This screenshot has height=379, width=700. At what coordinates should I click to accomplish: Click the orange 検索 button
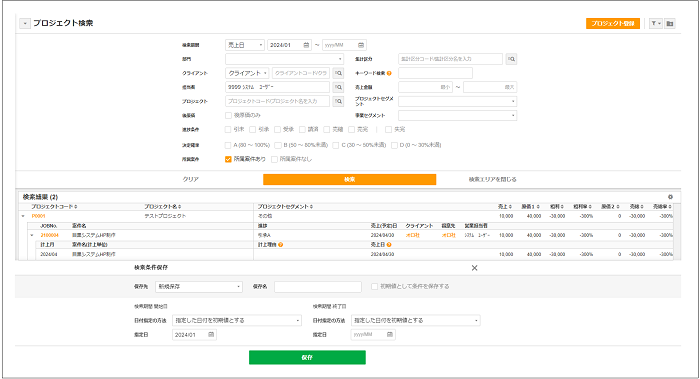350,179
